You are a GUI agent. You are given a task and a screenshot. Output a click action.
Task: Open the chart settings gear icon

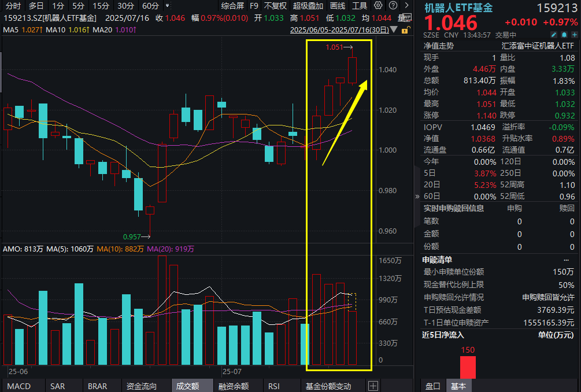tap(378, 6)
